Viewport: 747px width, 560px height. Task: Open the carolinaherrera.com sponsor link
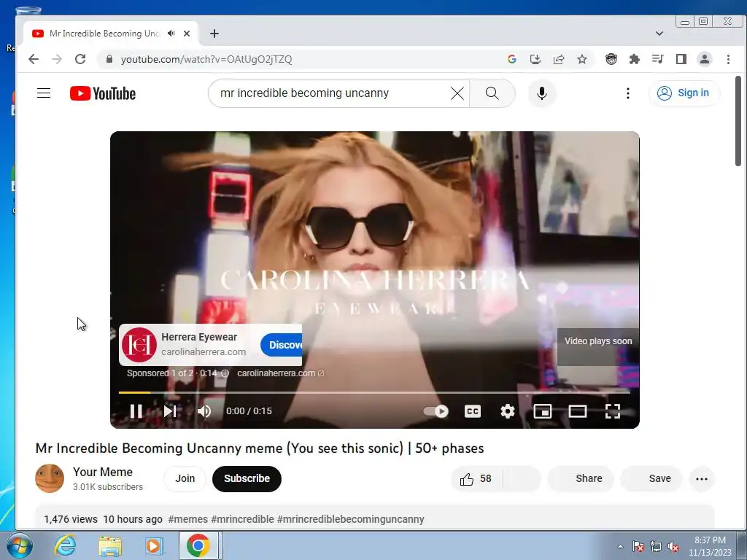click(280, 373)
